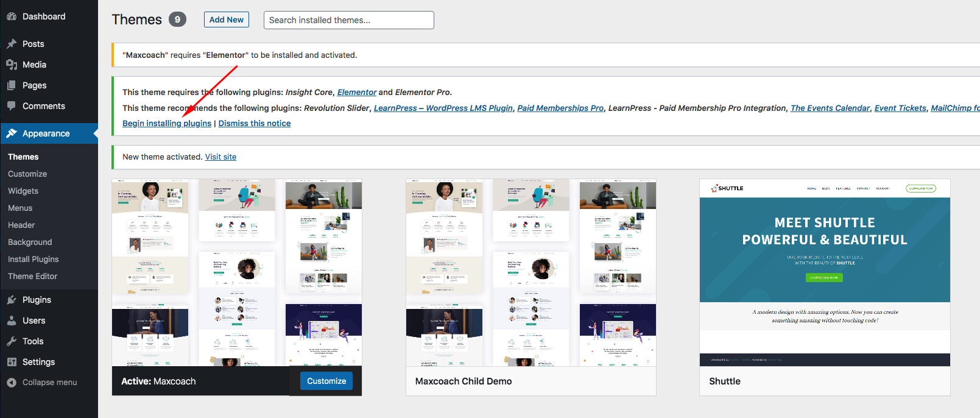Click the Settings sliders icon
The image size is (980, 418).
tap(12, 362)
